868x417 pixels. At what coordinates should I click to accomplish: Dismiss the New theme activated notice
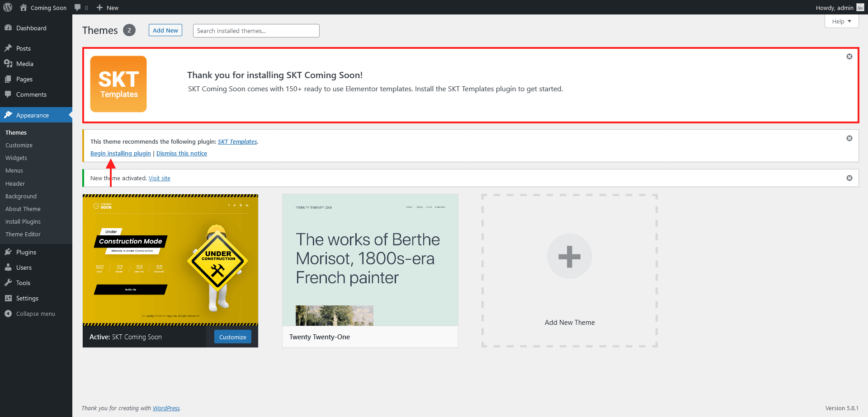849,178
